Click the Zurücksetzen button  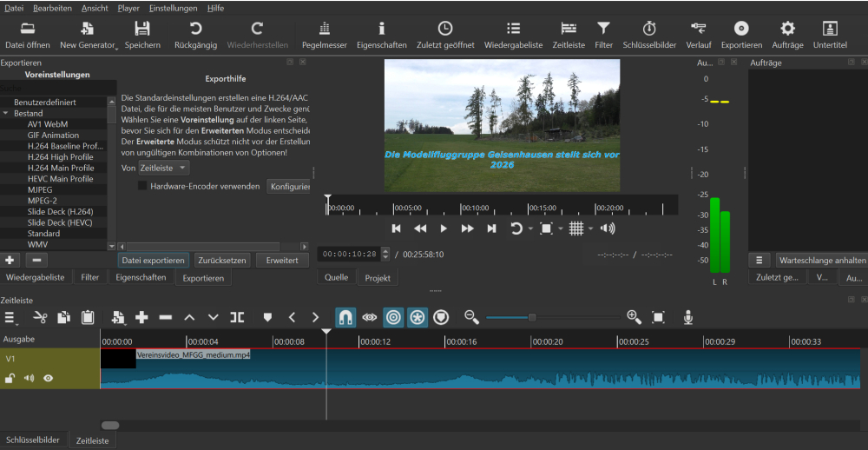(x=223, y=260)
